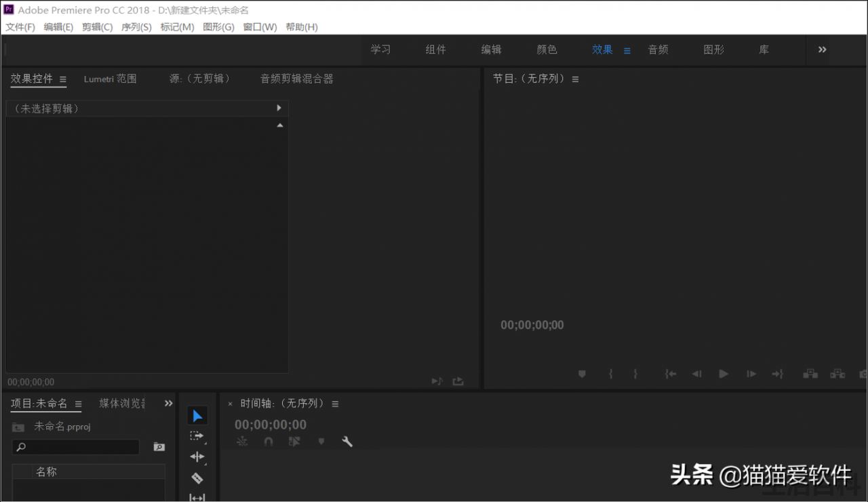Image resolution: width=868 pixels, height=502 pixels.
Task: Open Effect Controls panel menu
Action: (x=63, y=79)
